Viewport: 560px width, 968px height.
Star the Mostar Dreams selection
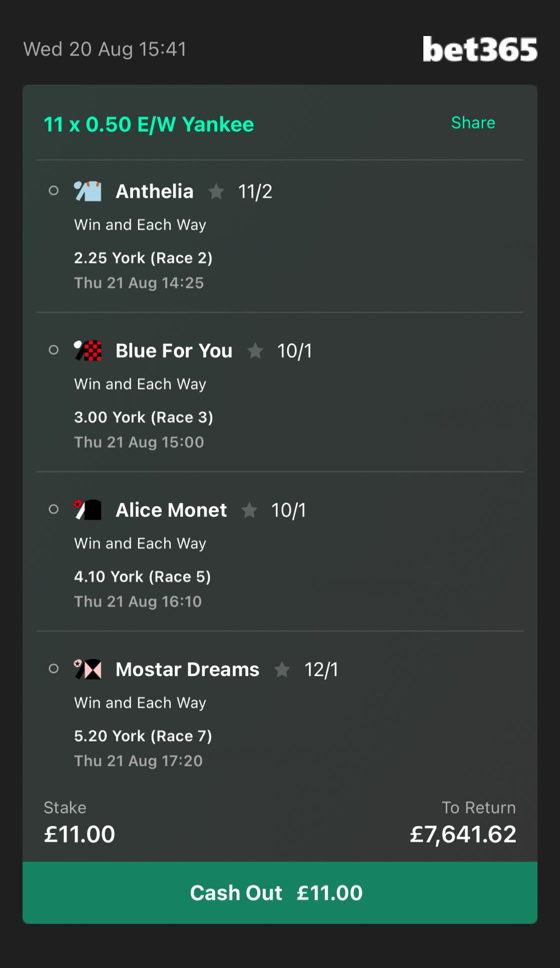[x=282, y=669]
